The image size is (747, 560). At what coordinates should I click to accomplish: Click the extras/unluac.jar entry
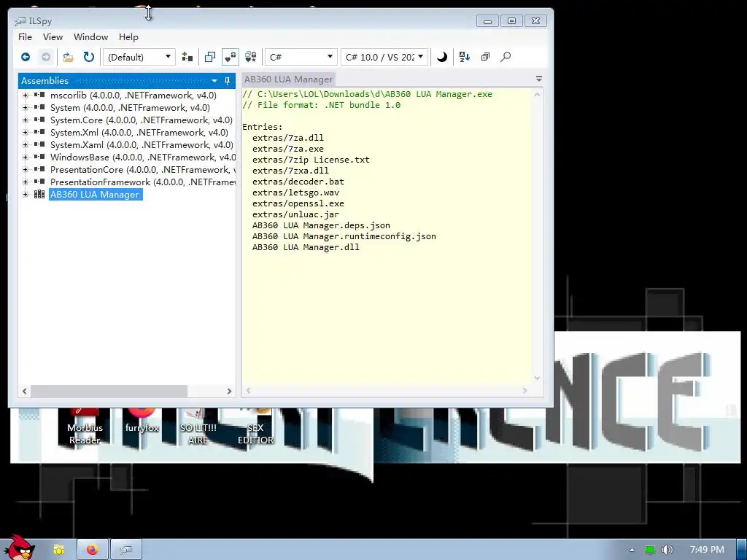(296, 214)
